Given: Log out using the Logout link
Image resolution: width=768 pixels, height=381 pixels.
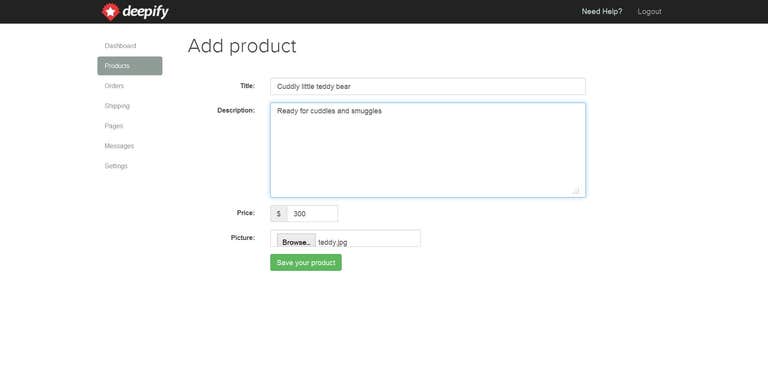Looking at the screenshot, I should 649,12.
